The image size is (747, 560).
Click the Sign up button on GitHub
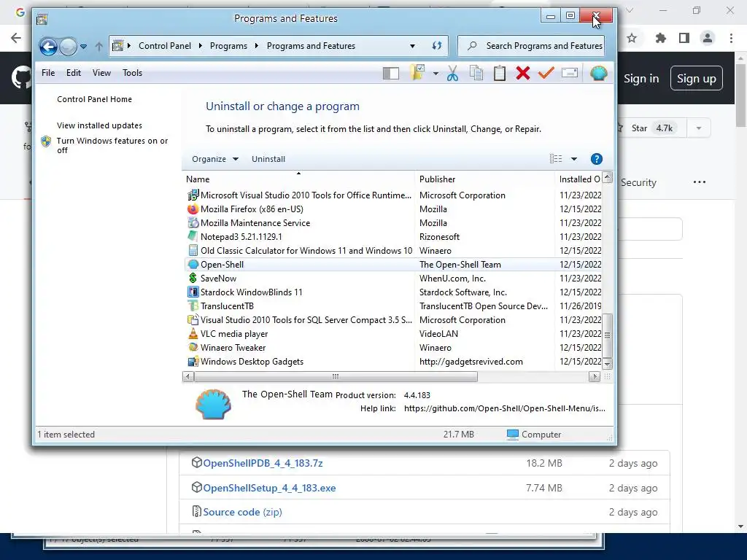[x=697, y=79]
